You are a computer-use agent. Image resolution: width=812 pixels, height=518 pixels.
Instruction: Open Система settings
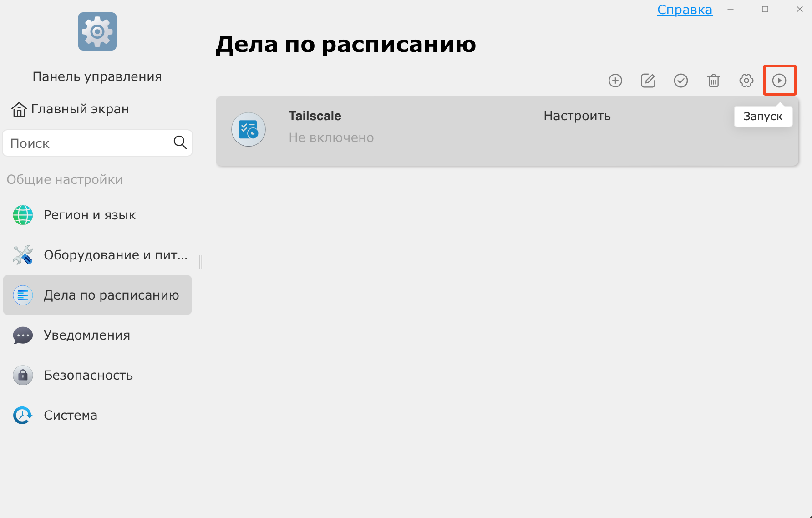coord(97,415)
